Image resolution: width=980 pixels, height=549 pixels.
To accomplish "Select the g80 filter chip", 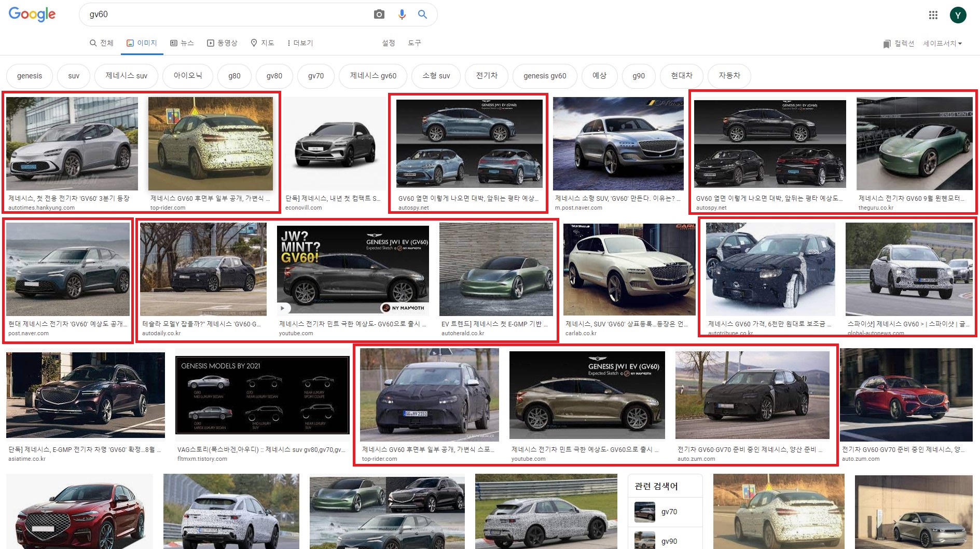I will (x=234, y=76).
